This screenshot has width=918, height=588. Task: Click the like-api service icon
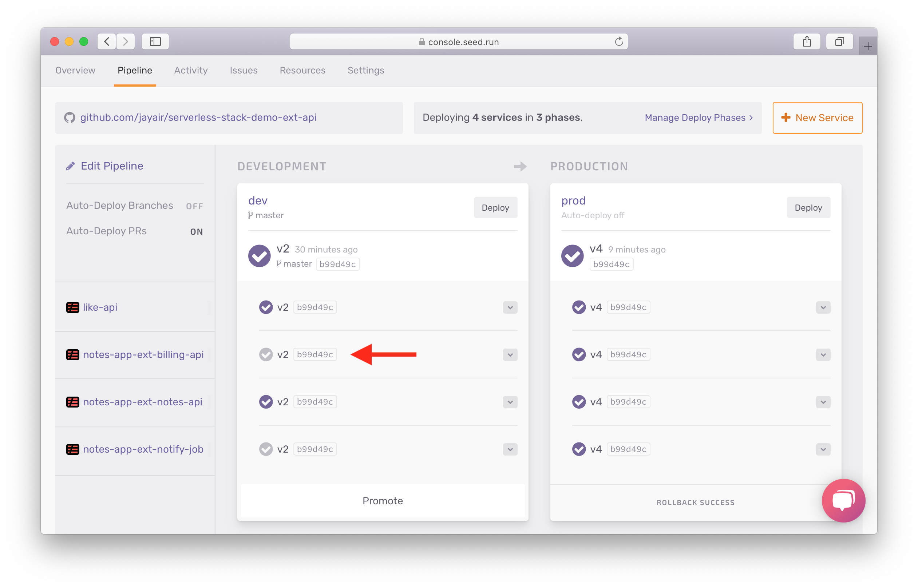pyautogui.click(x=72, y=307)
